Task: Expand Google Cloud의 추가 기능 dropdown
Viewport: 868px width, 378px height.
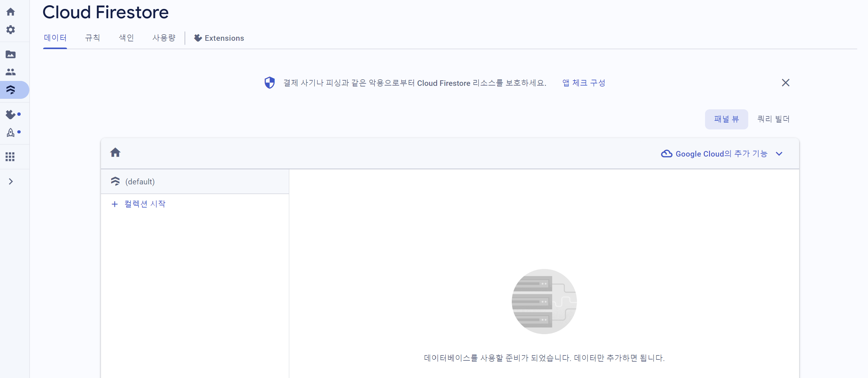Action: point(721,154)
